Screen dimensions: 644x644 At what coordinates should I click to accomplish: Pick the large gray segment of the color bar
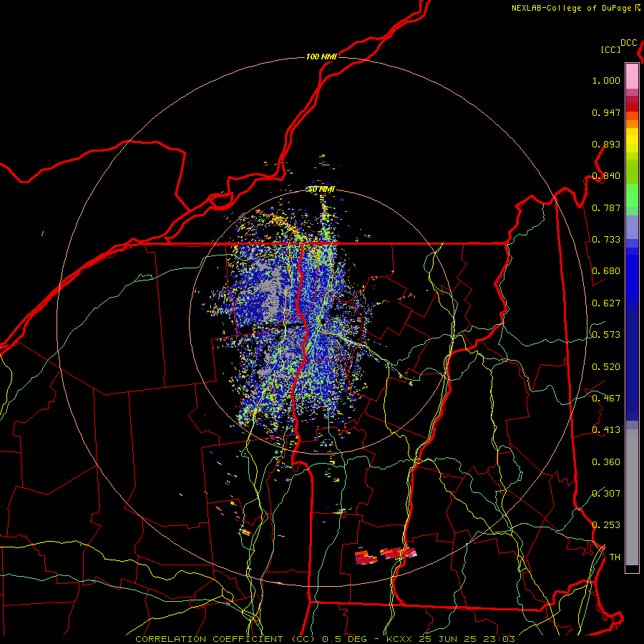pyautogui.click(x=632, y=497)
